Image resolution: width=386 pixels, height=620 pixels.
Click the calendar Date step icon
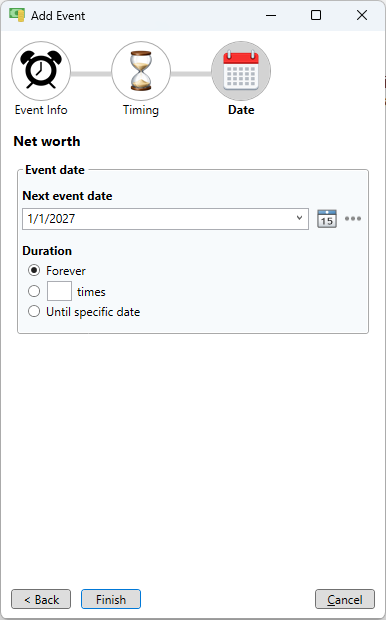pos(241,71)
